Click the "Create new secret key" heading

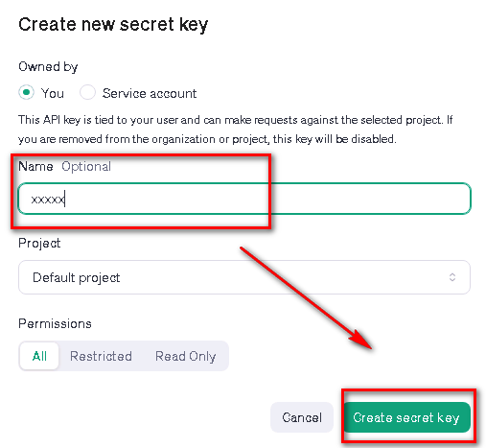pyautogui.click(x=113, y=25)
